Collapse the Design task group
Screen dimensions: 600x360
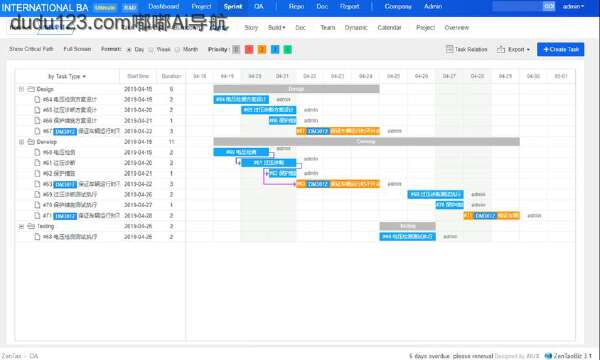pyautogui.click(x=21, y=89)
